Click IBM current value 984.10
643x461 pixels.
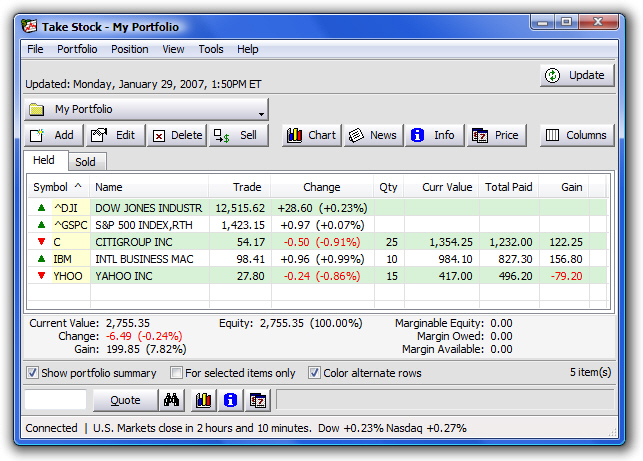[455, 259]
